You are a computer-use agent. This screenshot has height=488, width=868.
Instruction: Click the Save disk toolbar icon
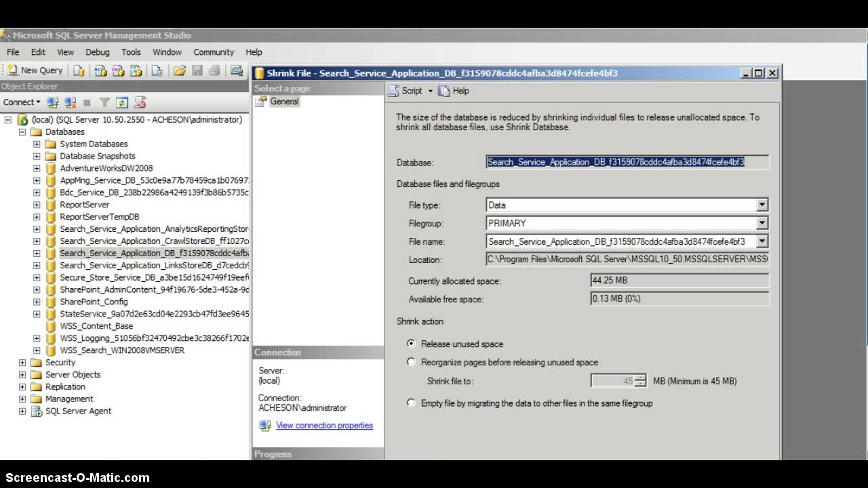[x=197, y=70]
